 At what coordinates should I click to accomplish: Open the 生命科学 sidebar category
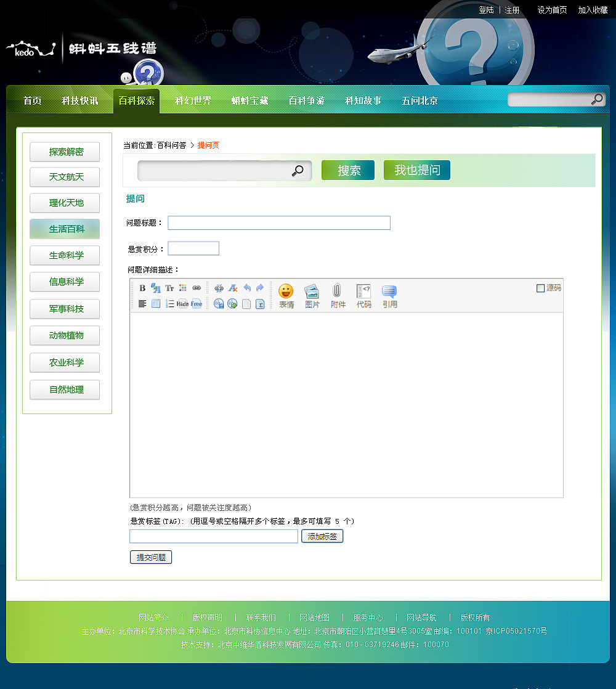coord(65,255)
